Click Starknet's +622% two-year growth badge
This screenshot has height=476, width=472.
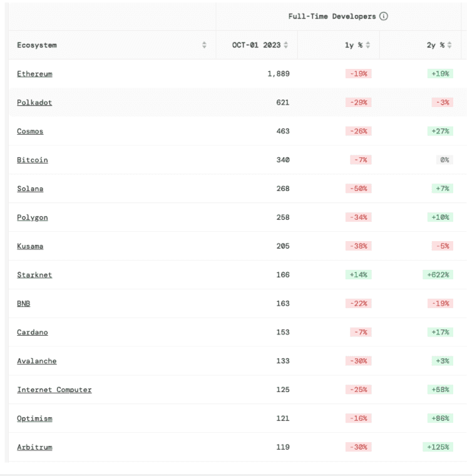click(438, 275)
